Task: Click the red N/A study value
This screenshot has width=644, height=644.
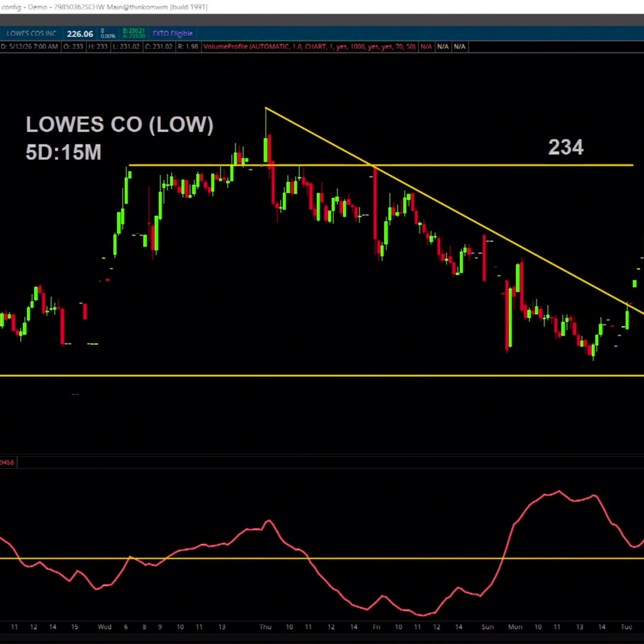Action: 426,47
